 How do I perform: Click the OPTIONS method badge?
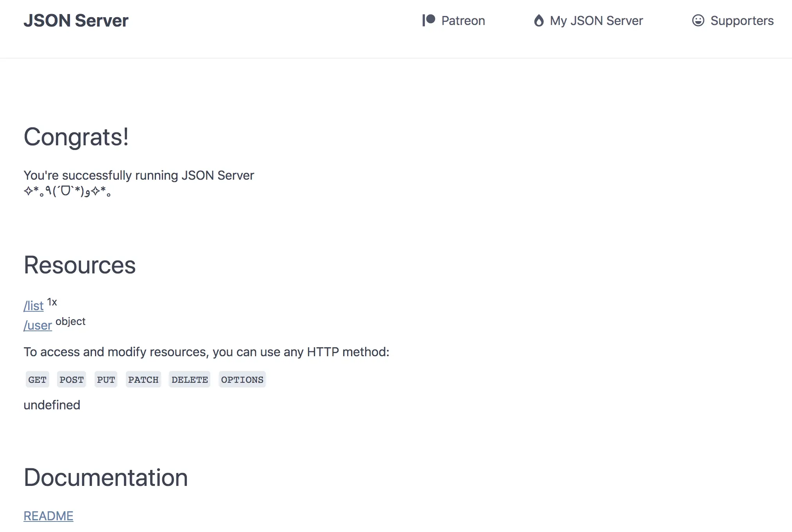[x=242, y=380]
